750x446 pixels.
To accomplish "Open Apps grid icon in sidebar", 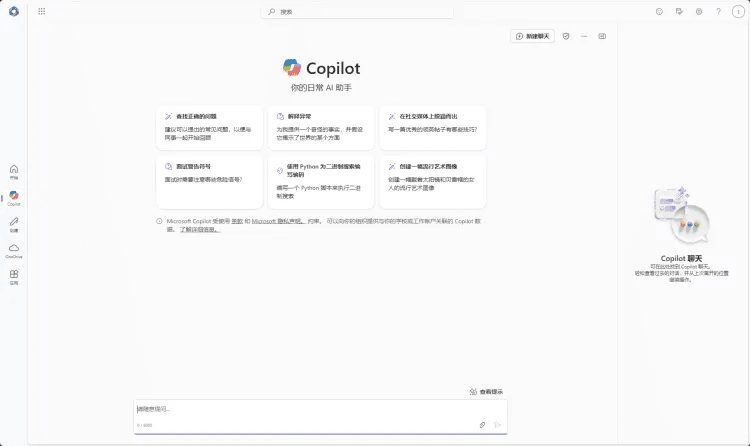I will (14, 277).
